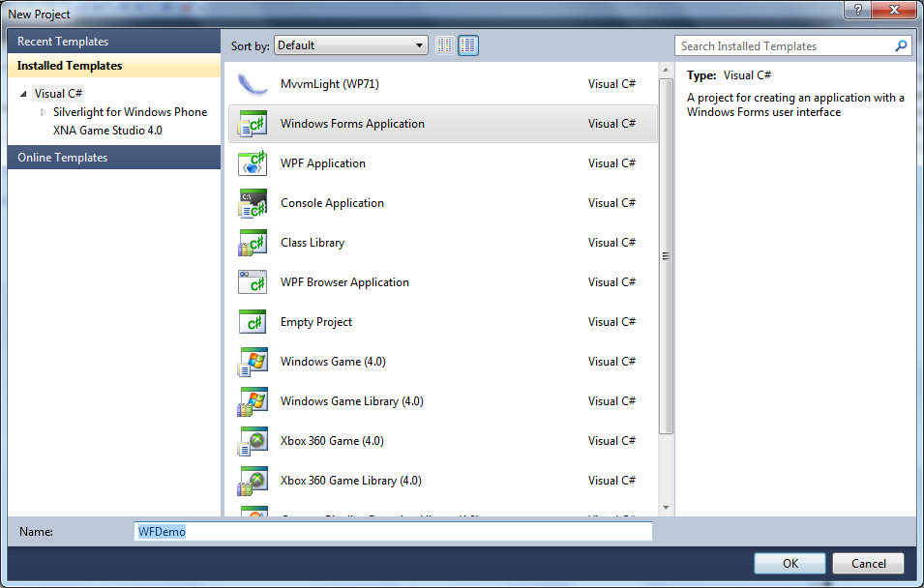Click the Console Application template icon
924x588 pixels.
[x=253, y=203]
